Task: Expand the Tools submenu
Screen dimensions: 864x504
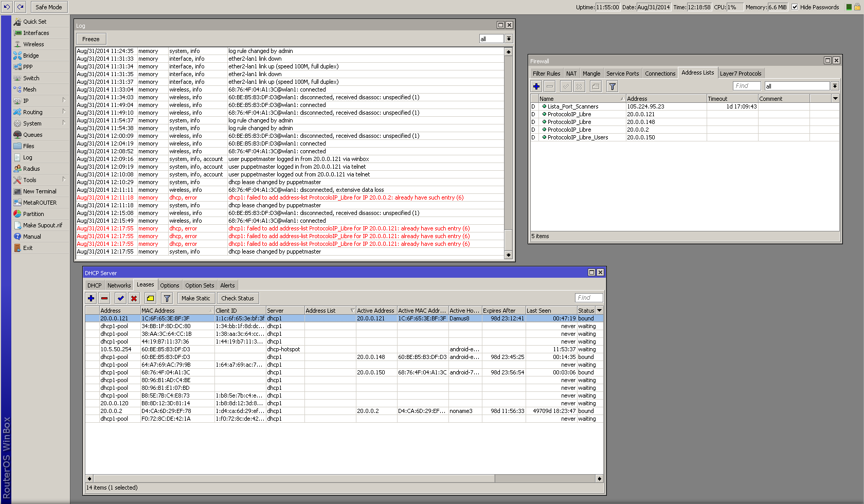Action: click(64, 180)
